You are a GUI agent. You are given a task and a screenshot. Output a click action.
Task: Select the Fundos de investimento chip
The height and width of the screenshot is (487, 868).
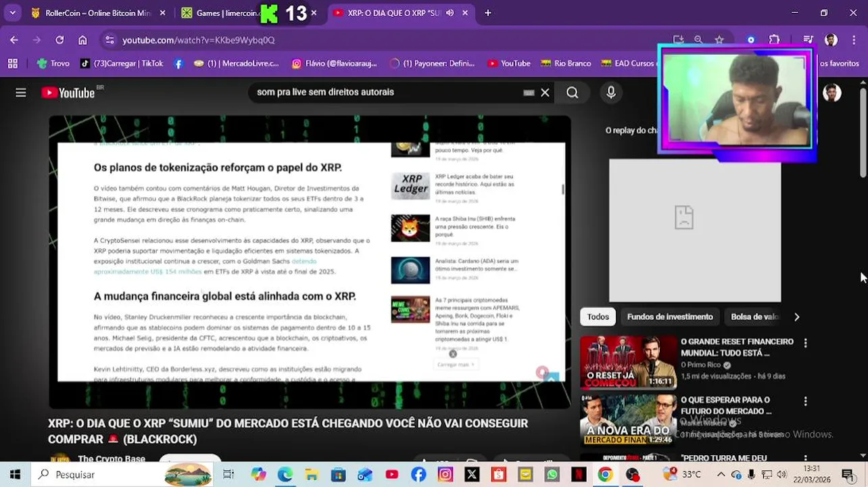pyautogui.click(x=670, y=317)
